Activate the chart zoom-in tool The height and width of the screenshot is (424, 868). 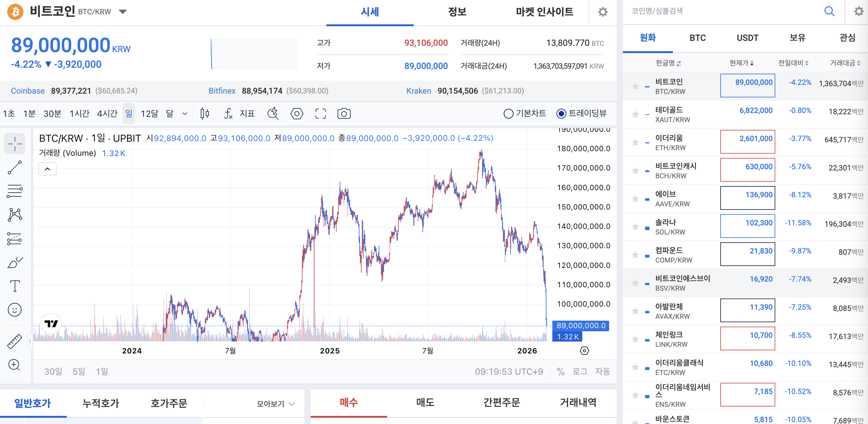(14, 365)
